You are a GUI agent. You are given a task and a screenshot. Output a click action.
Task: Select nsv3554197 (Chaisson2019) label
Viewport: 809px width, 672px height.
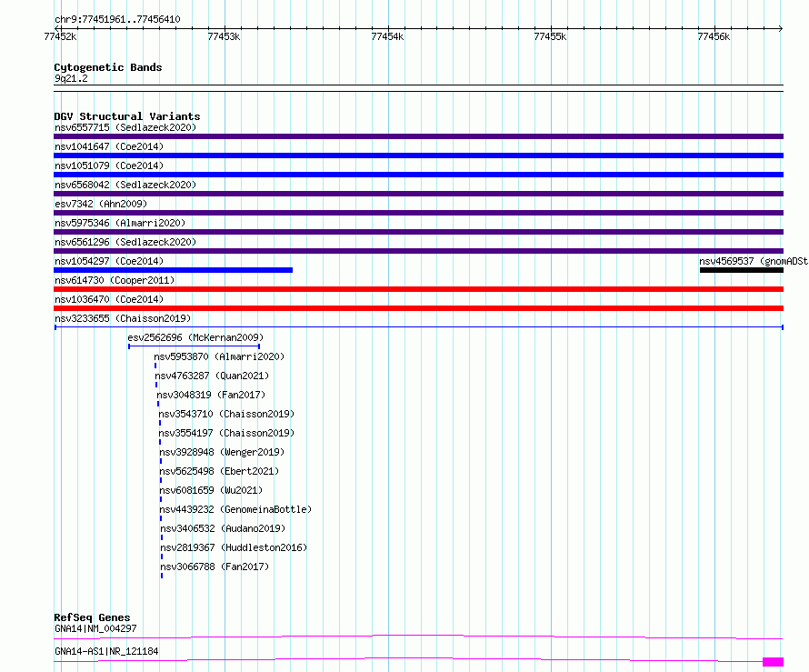tap(226, 433)
